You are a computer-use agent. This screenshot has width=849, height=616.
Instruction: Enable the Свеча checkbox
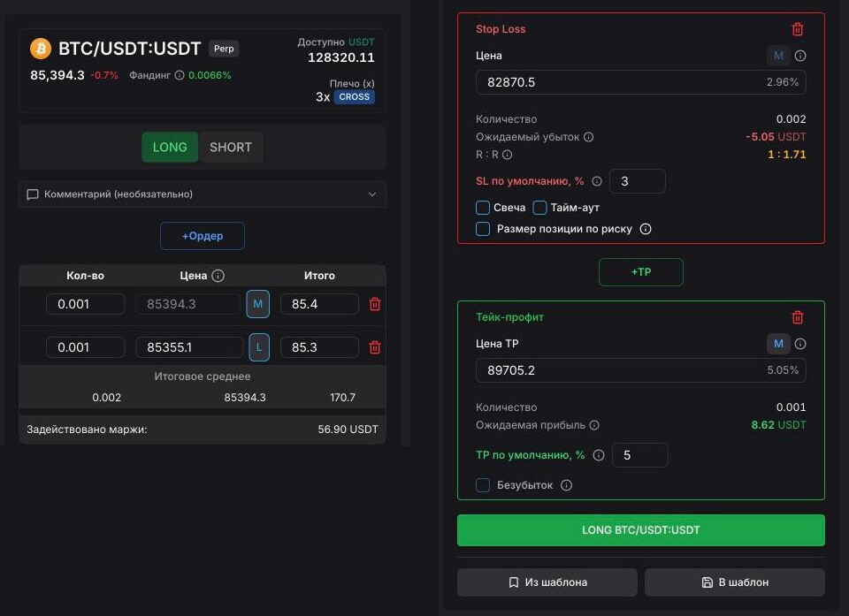(483, 208)
